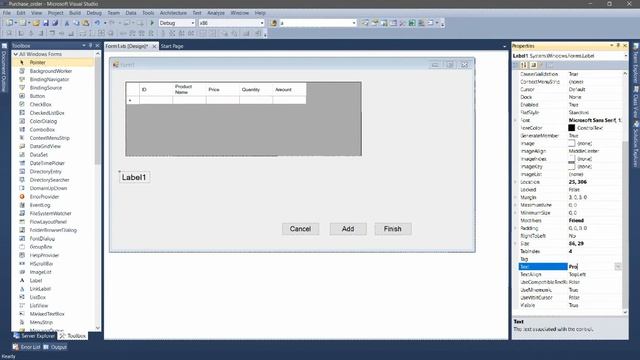Click the Quantity column header in grid
Image resolution: width=640 pixels, height=360 pixels.
click(x=256, y=89)
